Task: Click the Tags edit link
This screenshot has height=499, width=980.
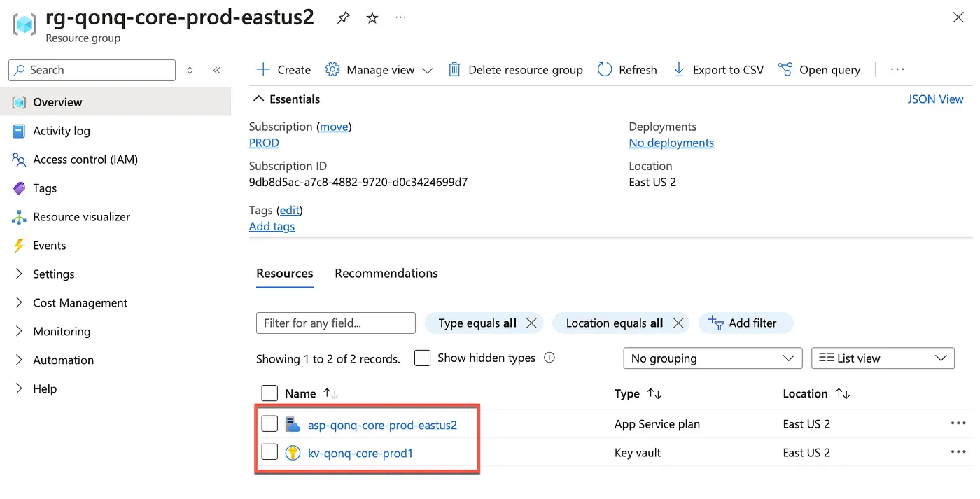Action: pyautogui.click(x=290, y=210)
